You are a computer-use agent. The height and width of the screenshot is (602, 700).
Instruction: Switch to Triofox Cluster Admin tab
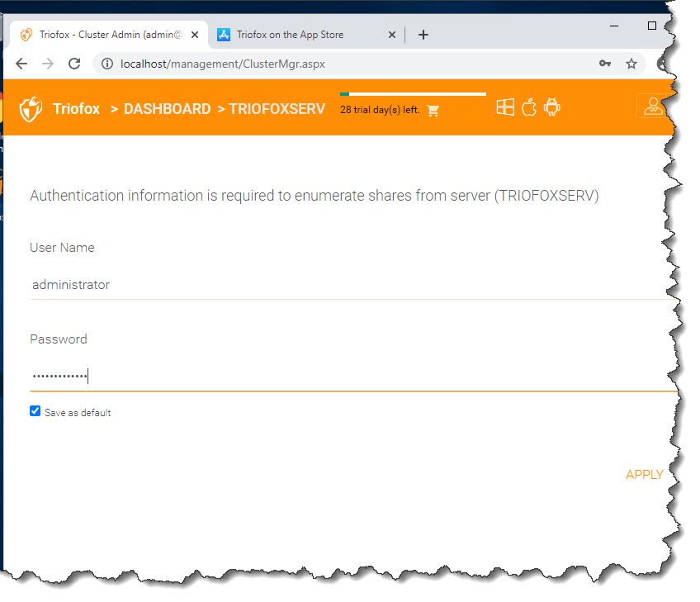click(x=109, y=35)
